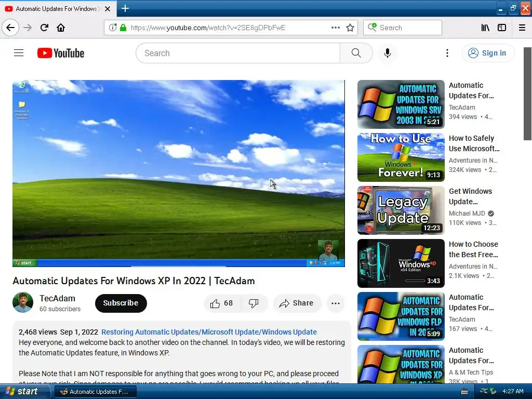Open a new tab with plus icon
Viewport: 532px width, 399px height.
[125, 8]
